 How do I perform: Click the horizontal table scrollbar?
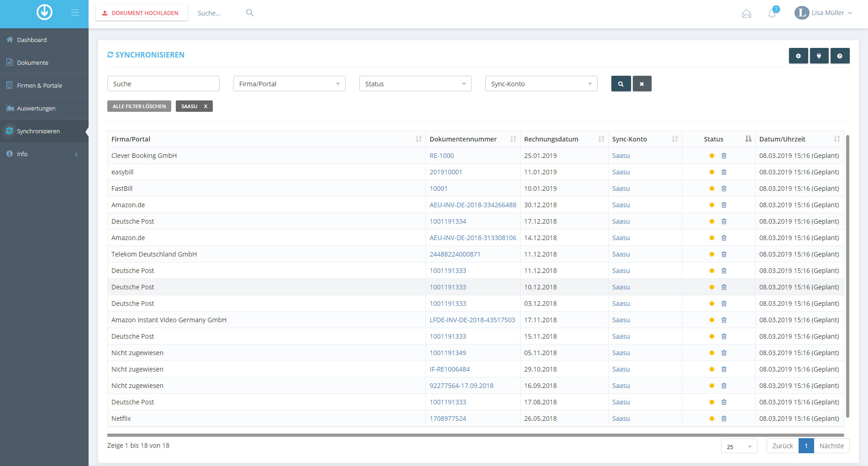click(475, 435)
